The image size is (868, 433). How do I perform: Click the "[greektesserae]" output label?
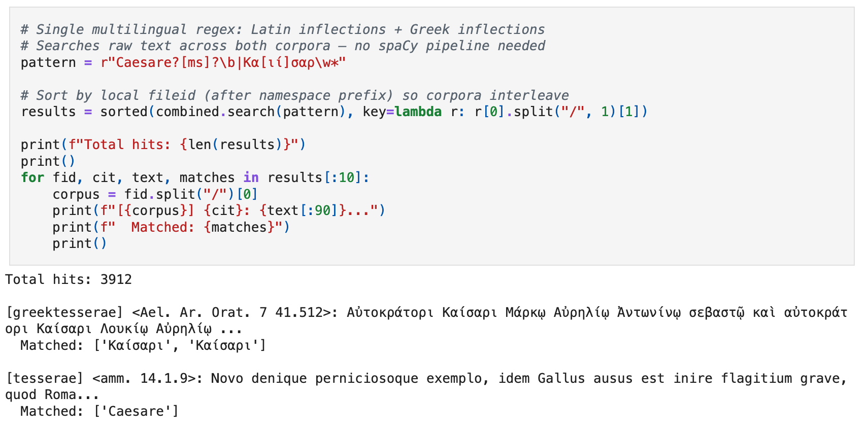pyautogui.click(x=64, y=312)
